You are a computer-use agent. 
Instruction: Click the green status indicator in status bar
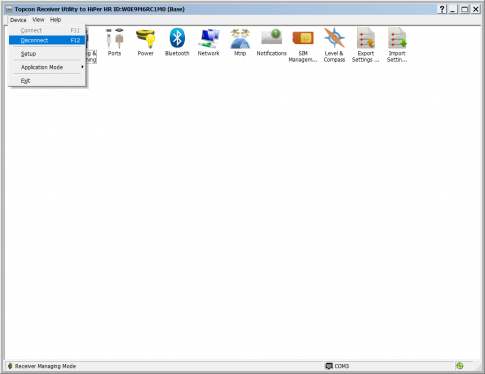tap(460, 366)
